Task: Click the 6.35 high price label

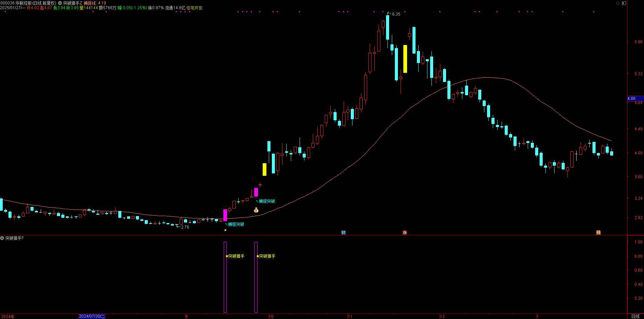Action: (396, 14)
